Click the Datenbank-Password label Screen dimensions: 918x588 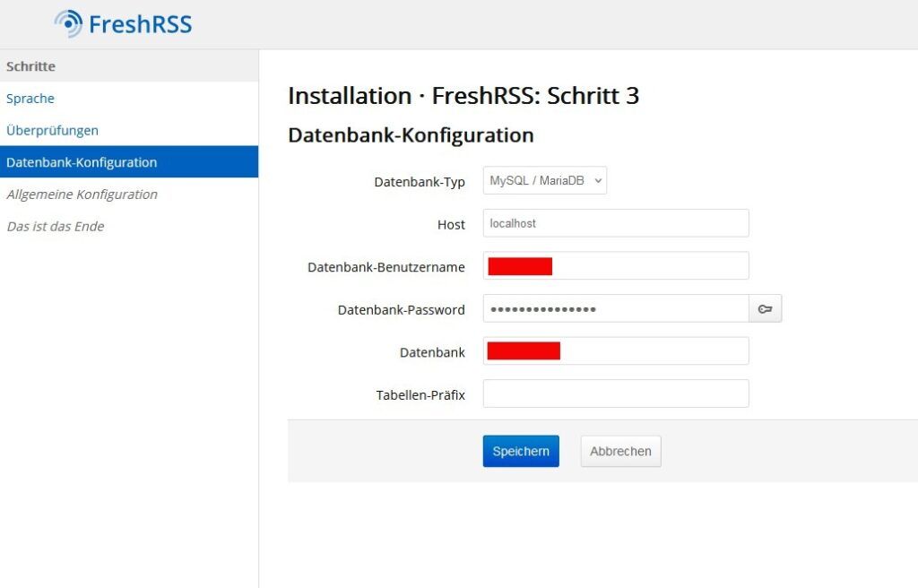[401, 310]
